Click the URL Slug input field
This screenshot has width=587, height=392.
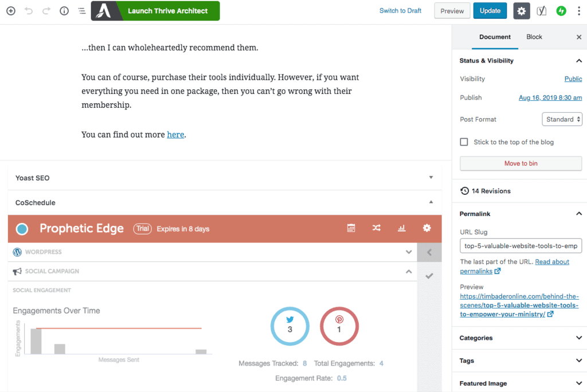(521, 246)
